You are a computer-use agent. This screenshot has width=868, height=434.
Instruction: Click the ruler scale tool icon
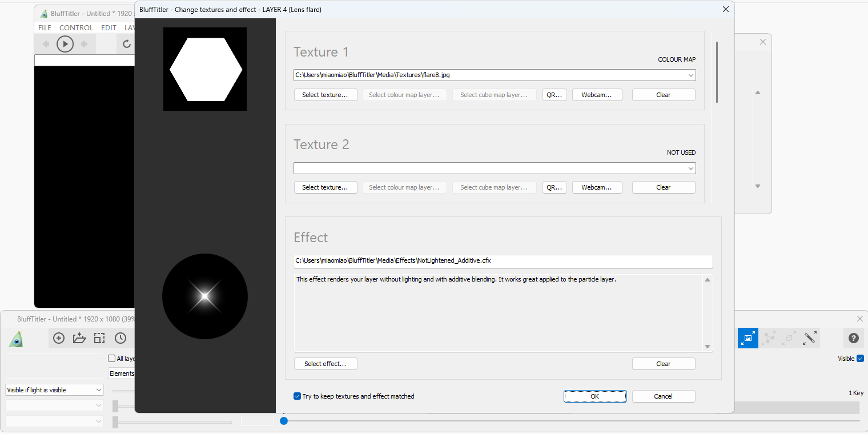pos(809,338)
